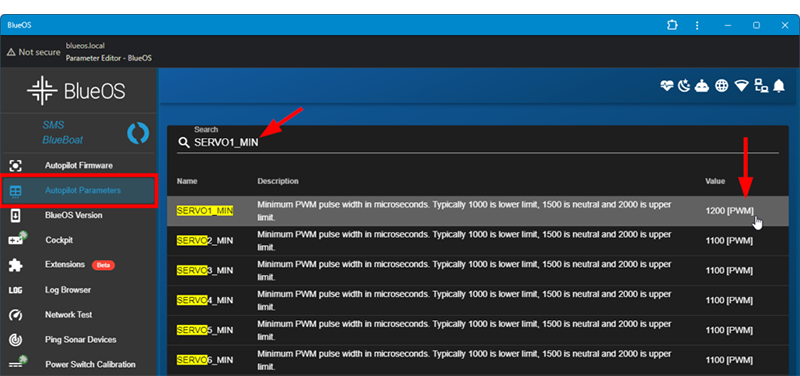Select the SERVO6_MIN parameter name

205,361
